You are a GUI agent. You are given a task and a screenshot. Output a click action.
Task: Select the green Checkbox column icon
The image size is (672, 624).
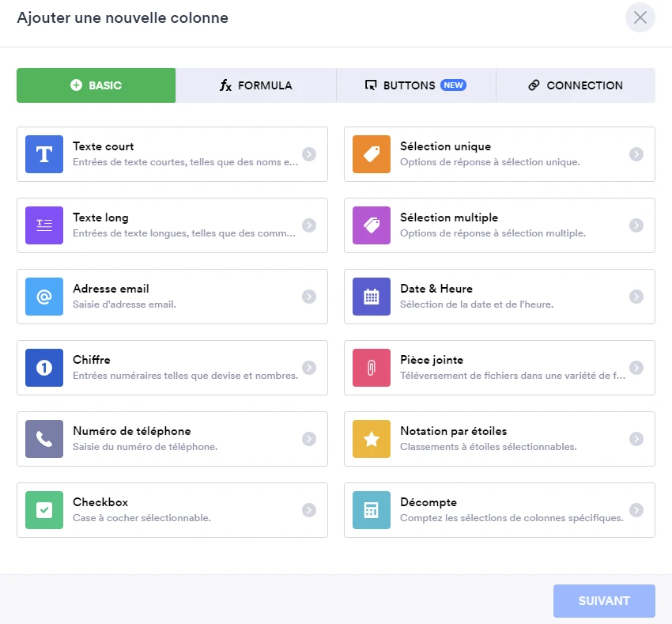(44, 510)
